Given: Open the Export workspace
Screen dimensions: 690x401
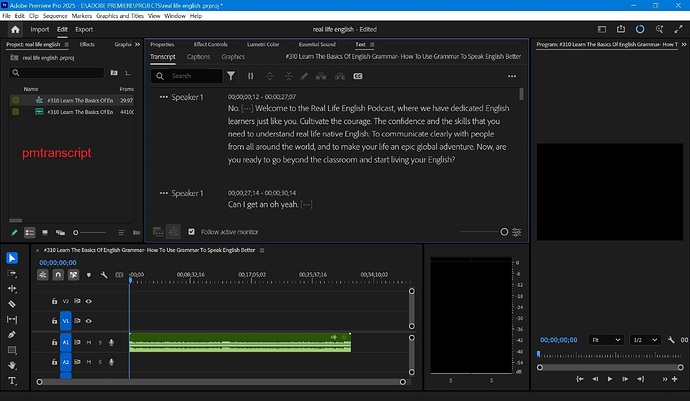Looking at the screenshot, I should click(84, 29).
